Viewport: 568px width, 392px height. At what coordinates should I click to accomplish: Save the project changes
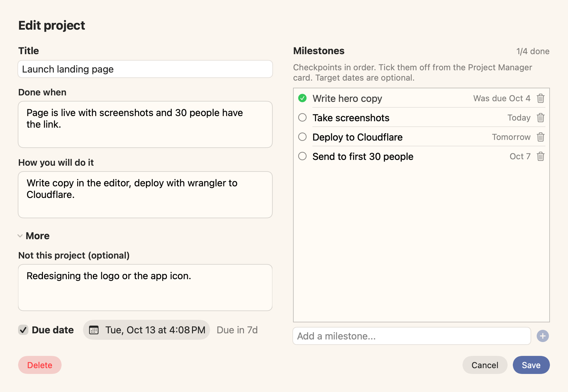531,365
